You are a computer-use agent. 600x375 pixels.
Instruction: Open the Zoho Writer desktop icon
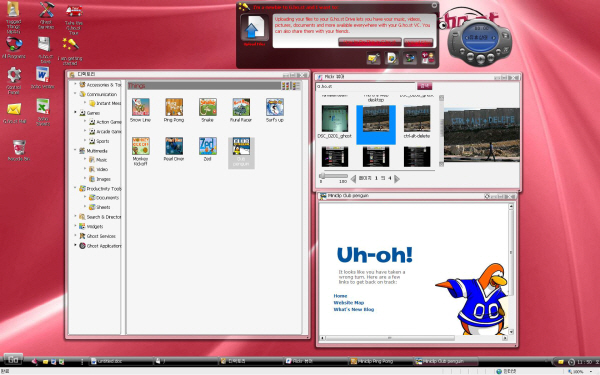(x=42, y=74)
